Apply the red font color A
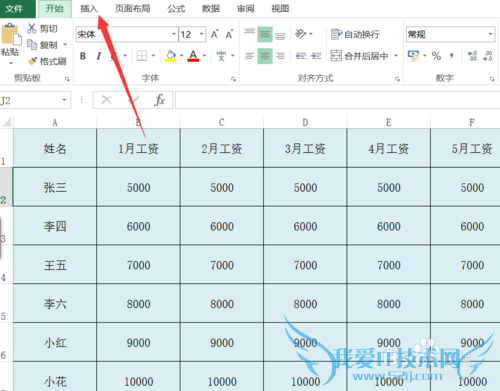Image resolution: width=500 pixels, height=391 pixels. click(x=193, y=56)
